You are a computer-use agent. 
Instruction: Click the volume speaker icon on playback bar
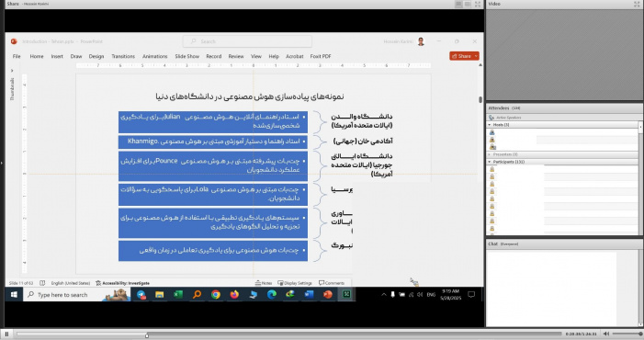[606, 334]
